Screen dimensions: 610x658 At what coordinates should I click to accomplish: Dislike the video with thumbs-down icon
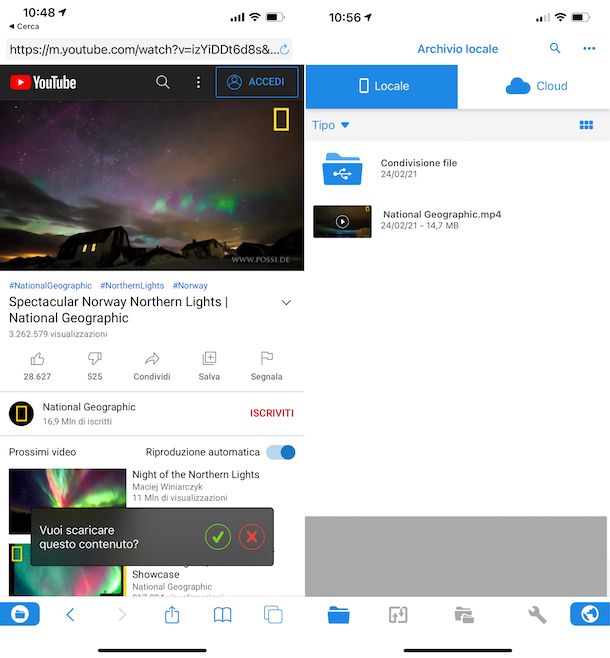(x=95, y=359)
